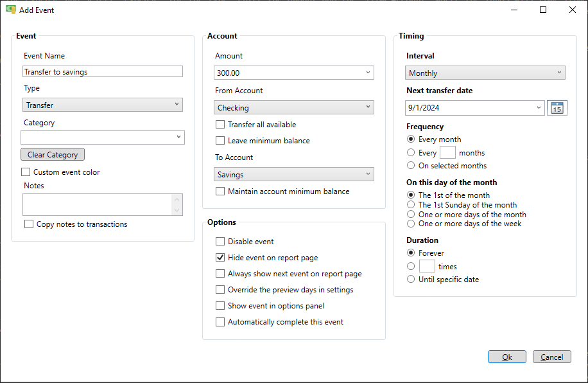
Task: Open the Type dropdown showing Transfer
Action: (x=102, y=105)
